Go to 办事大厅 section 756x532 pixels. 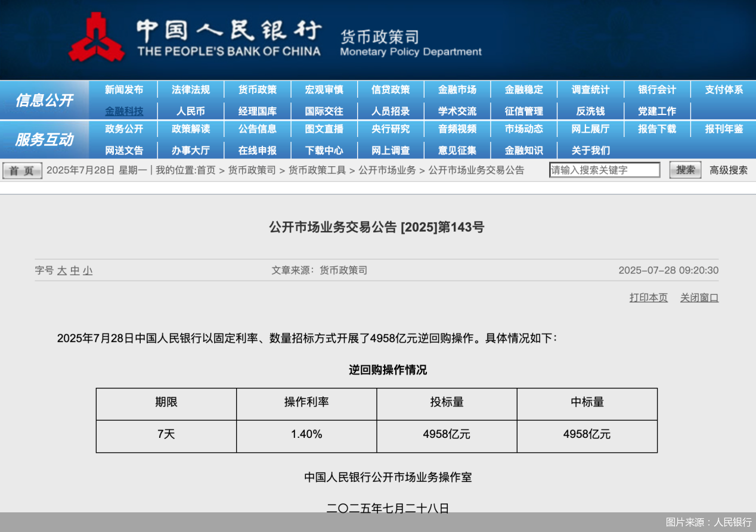[x=191, y=151]
